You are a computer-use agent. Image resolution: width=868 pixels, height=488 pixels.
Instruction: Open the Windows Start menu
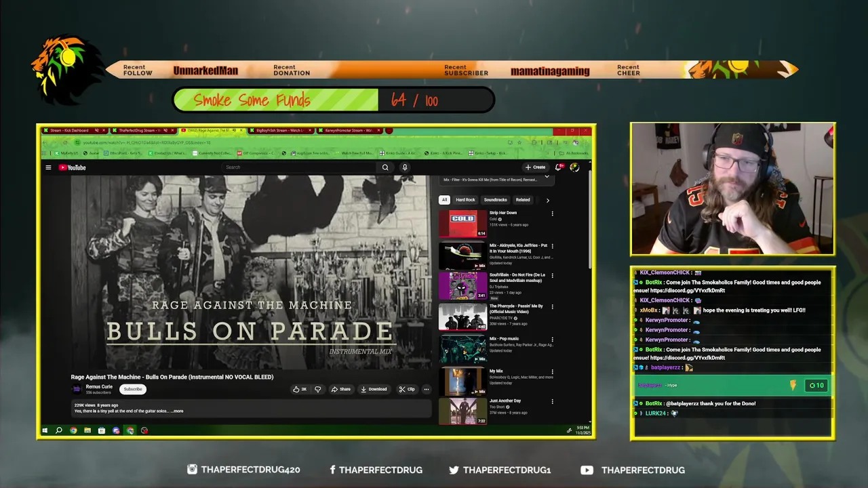click(45, 430)
